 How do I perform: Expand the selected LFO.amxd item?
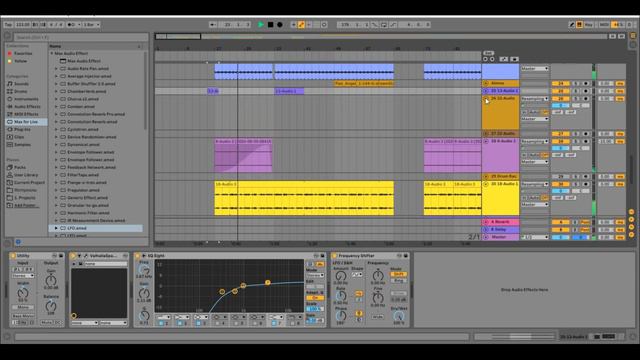(x=56, y=228)
